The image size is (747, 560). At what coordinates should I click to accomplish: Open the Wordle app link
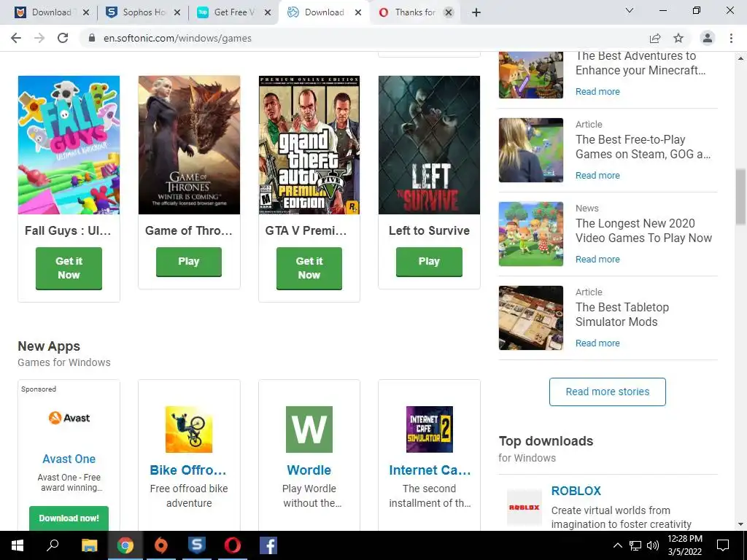(309, 470)
